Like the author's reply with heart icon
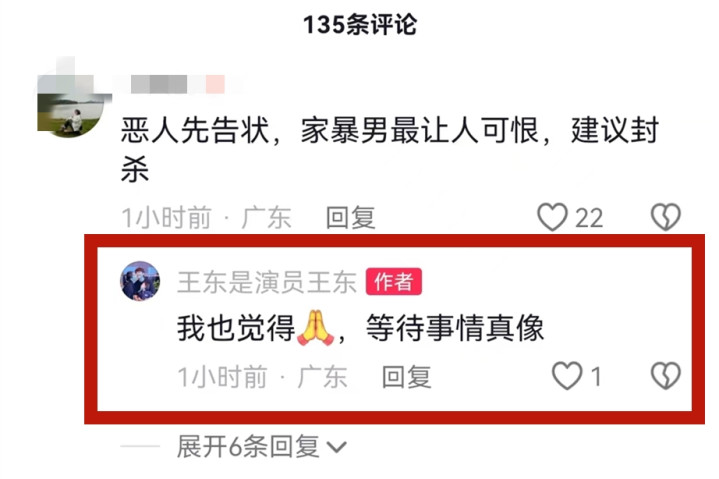Screen dimensions: 719x479 click(x=567, y=376)
